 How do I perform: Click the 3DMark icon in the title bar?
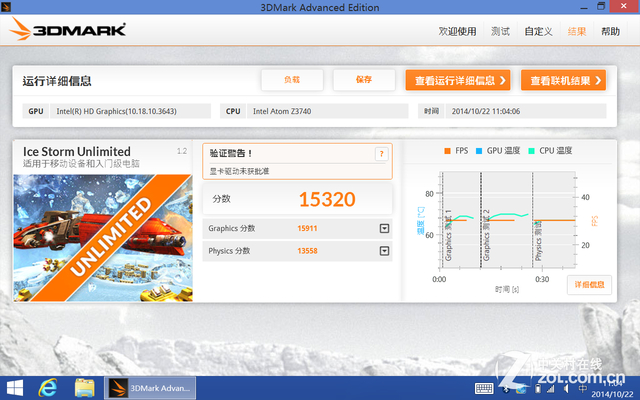pyautogui.click(x=6, y=7)
